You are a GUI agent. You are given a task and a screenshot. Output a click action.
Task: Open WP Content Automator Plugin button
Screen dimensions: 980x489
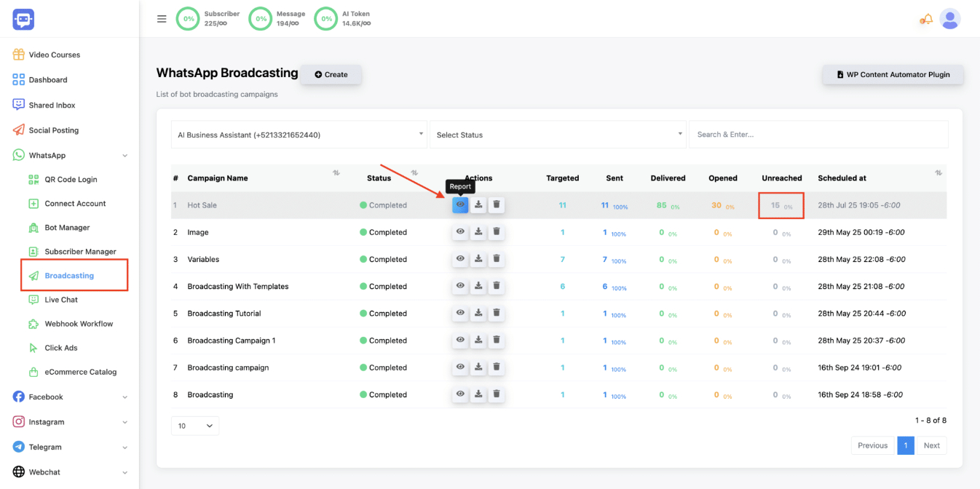(893, 74)
